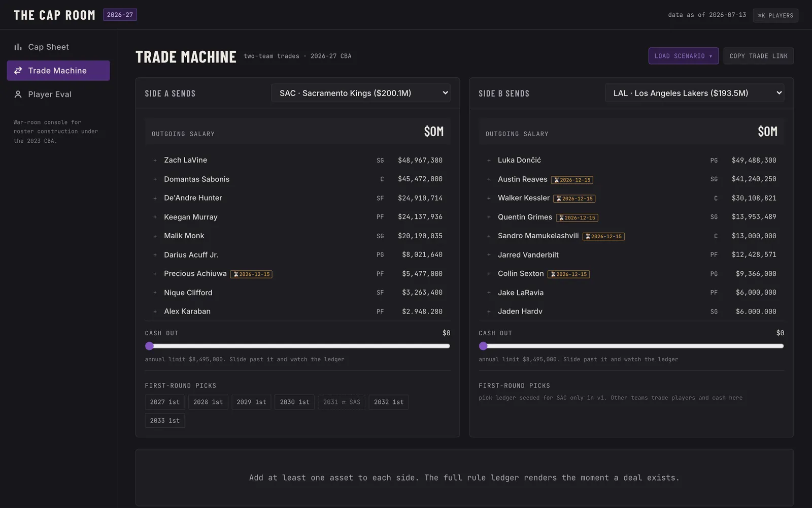Add Jake LaRavia with his plus icon
The image size is (812, 508).
tap(489, 293)
